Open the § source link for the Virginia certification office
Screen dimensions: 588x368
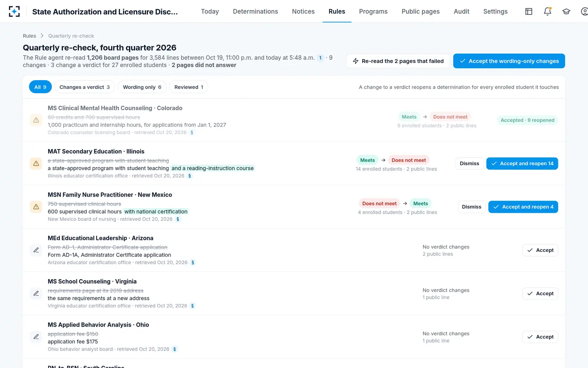pos(192,306)
